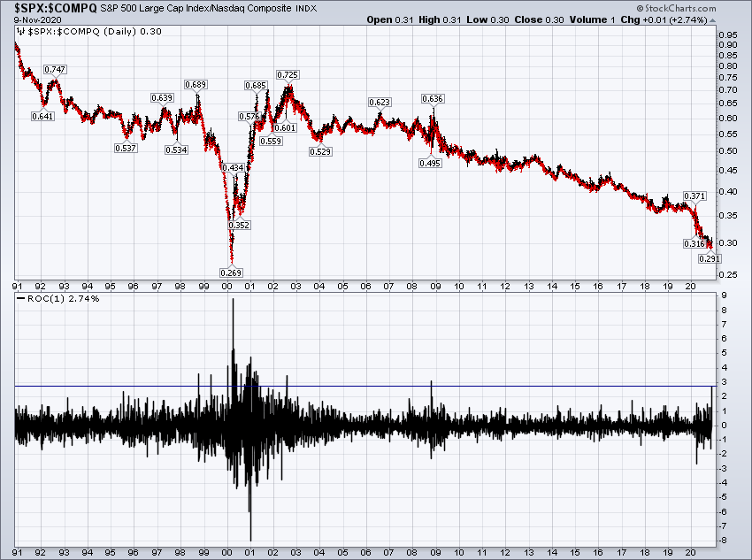Click the 0.576 price label
752x560 pixels.
point(249,117)
